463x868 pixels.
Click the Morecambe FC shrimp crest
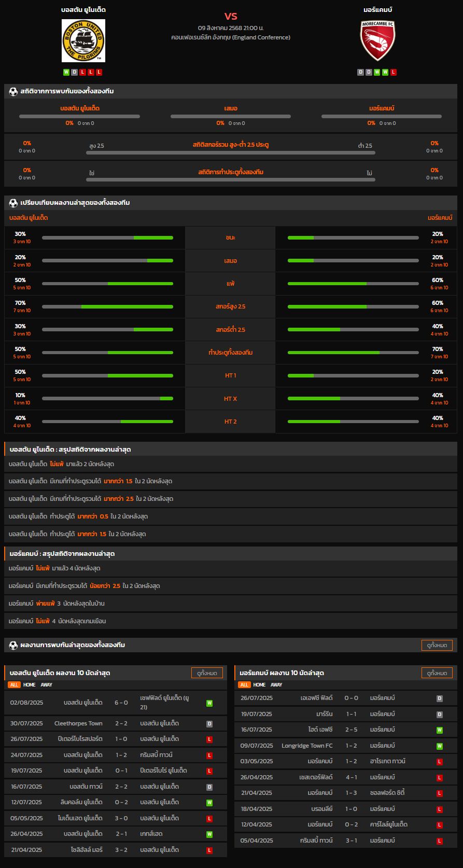tap(377, 41)
